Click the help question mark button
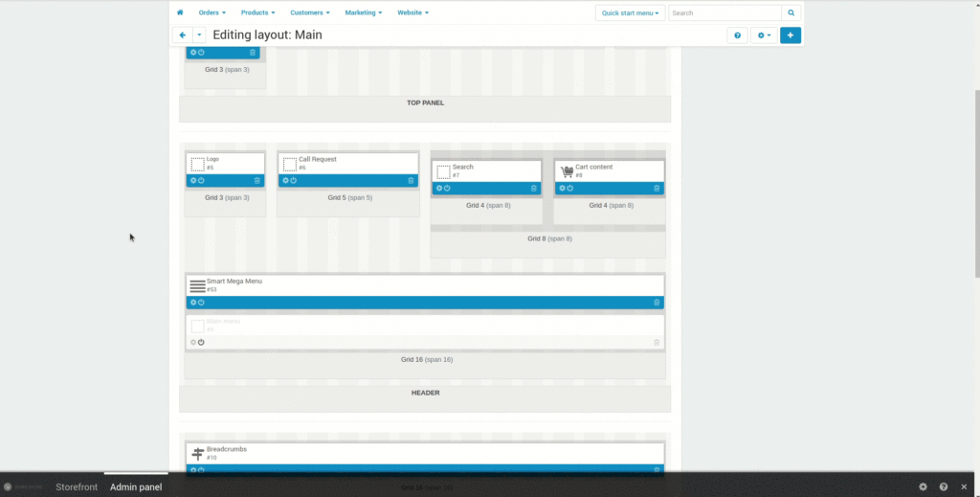980x497 pixels. pyautogui.click(x=737, y=35)
